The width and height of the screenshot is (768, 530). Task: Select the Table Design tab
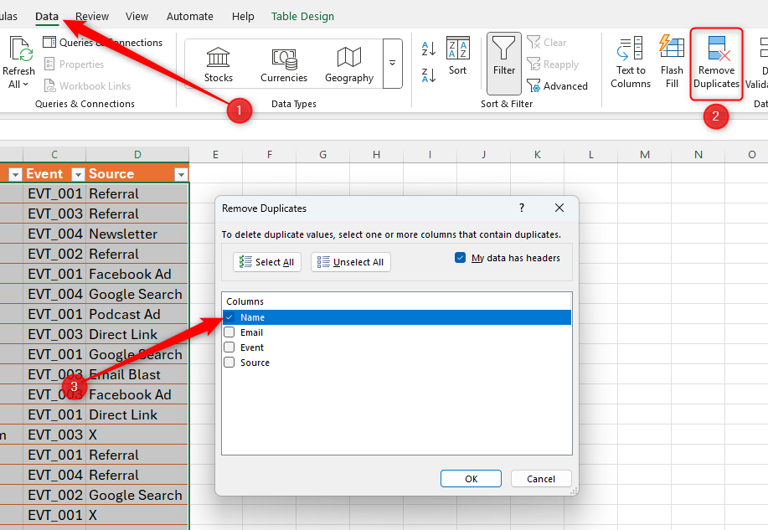[303, 16]
